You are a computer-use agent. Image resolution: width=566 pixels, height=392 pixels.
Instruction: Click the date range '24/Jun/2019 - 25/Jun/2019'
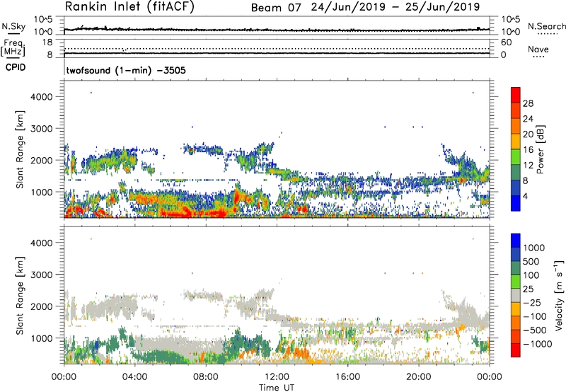point(395,7)
